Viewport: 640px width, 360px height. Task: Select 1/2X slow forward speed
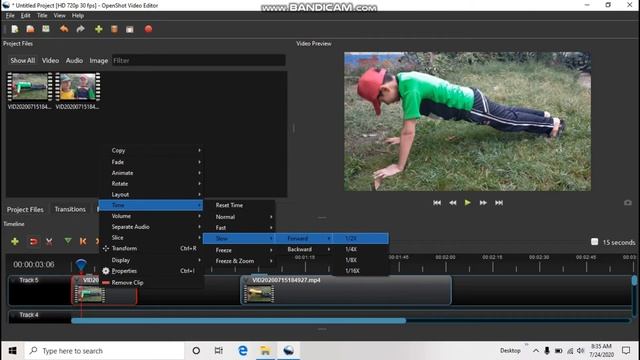click(x=361, y=238)
